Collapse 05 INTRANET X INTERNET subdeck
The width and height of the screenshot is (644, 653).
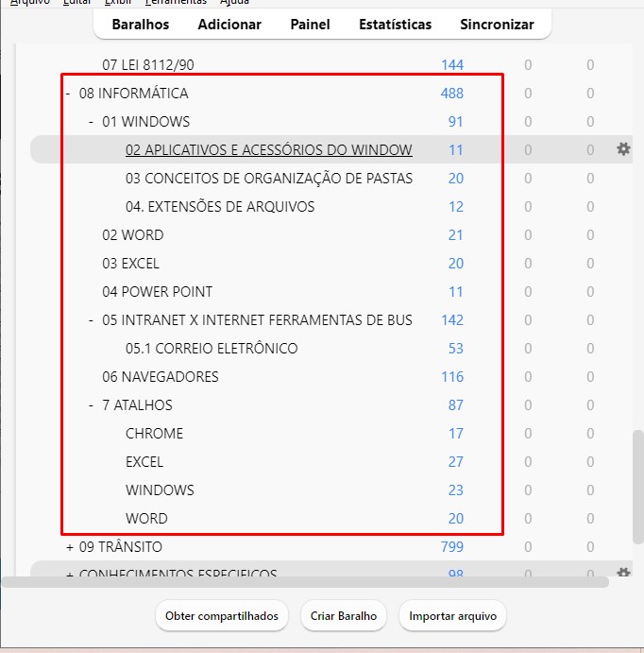pyautogui.click(x=91, y=319)
